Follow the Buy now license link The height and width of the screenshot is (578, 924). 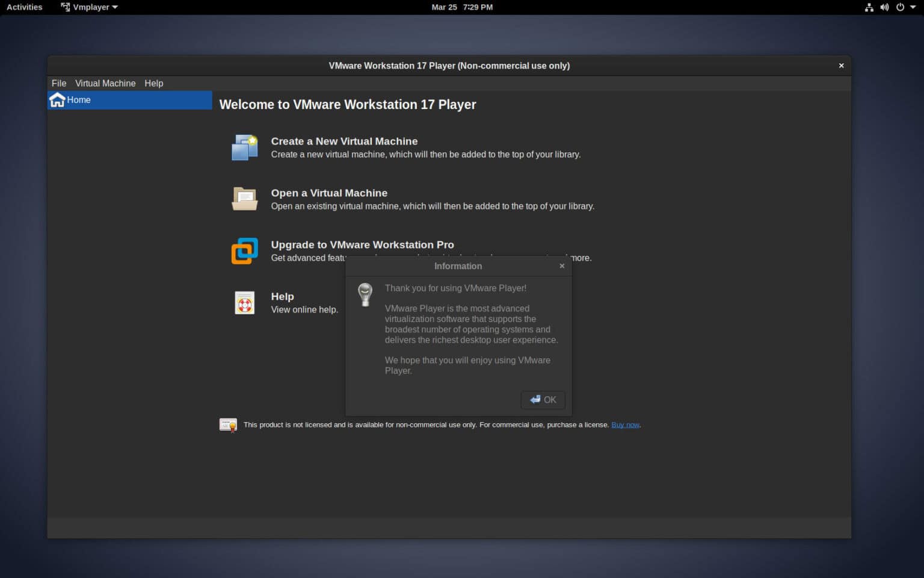click(624, 424)
